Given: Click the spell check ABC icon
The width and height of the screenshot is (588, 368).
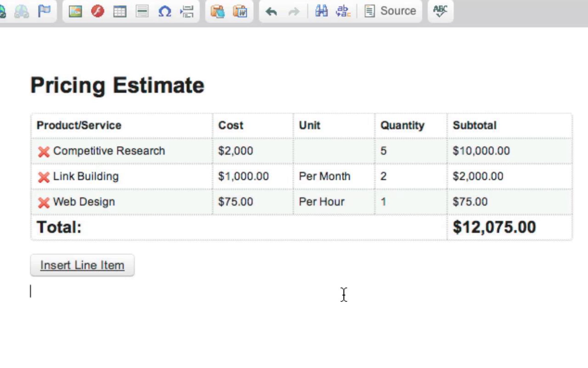Looking at the screenshot, I should 440,11.
